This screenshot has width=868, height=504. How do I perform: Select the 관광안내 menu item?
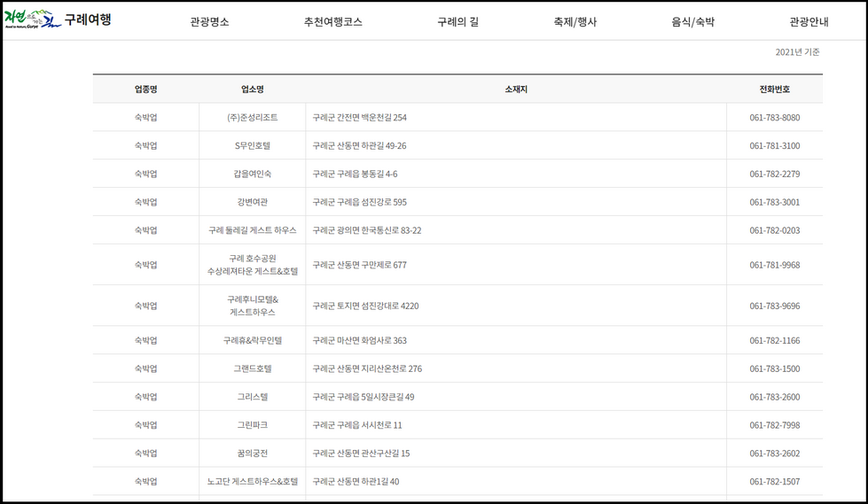809,22
